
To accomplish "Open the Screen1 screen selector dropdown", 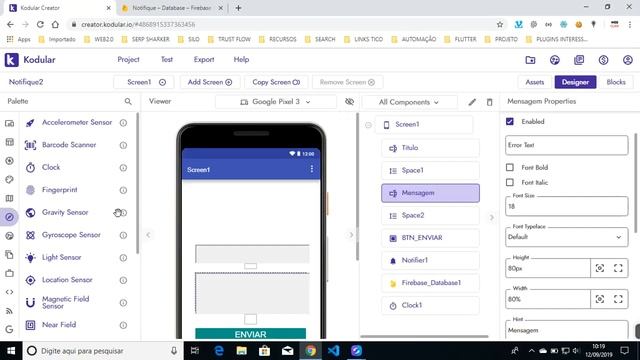I will [144, 82].
